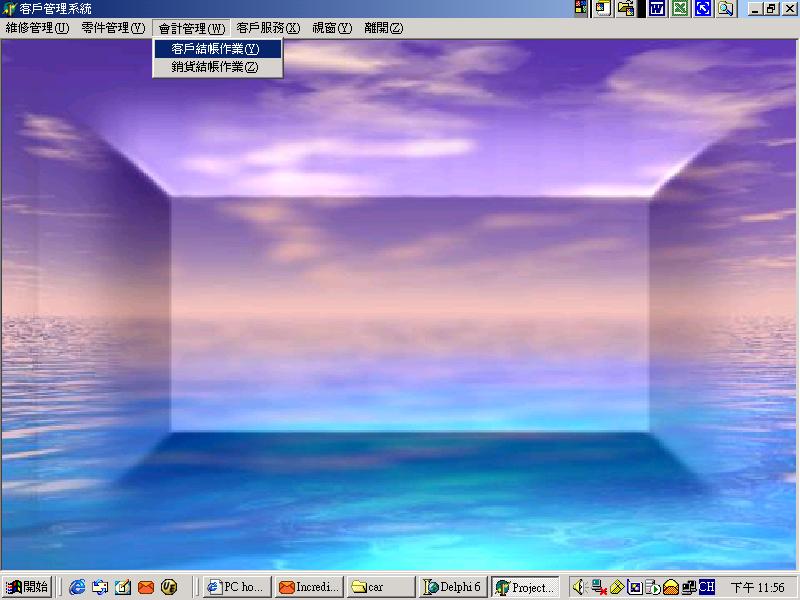Click the server with green play tray icon
This screenshot has height=600, width=800.
click(x=653, y=587)
